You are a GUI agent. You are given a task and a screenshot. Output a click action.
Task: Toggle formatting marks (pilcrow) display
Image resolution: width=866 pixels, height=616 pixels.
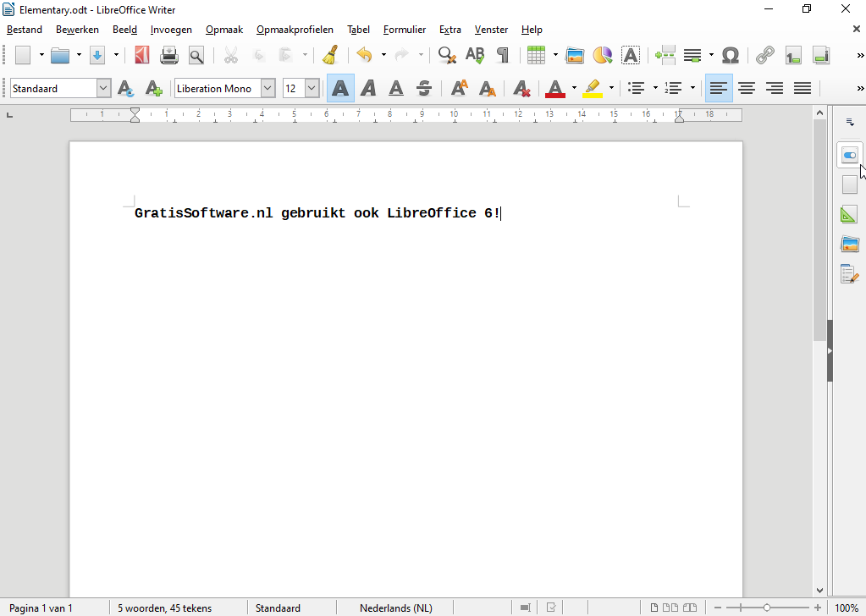503,56
